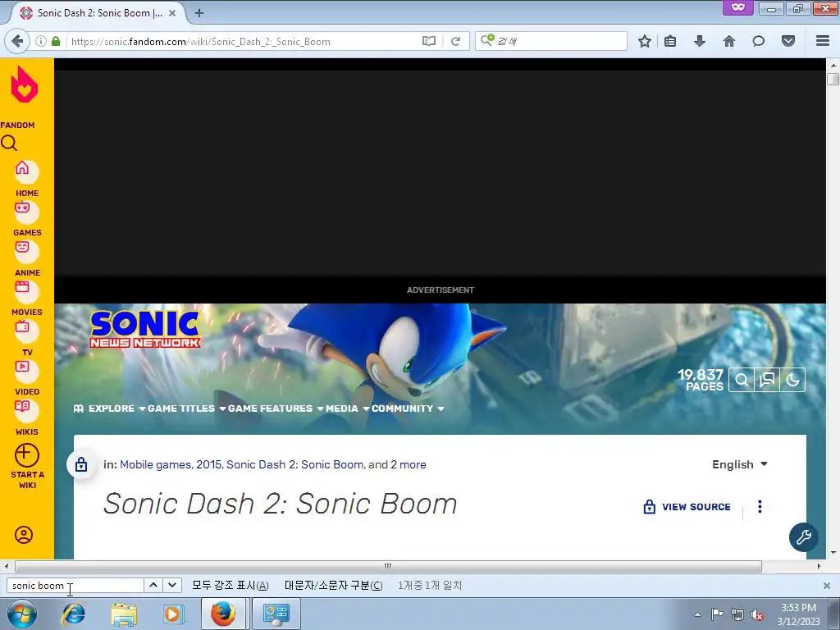Image resolution: width=840 pixels, height=630 pixels.
Task: Show the 2 more categories
Action: click(x=409, y=464)
